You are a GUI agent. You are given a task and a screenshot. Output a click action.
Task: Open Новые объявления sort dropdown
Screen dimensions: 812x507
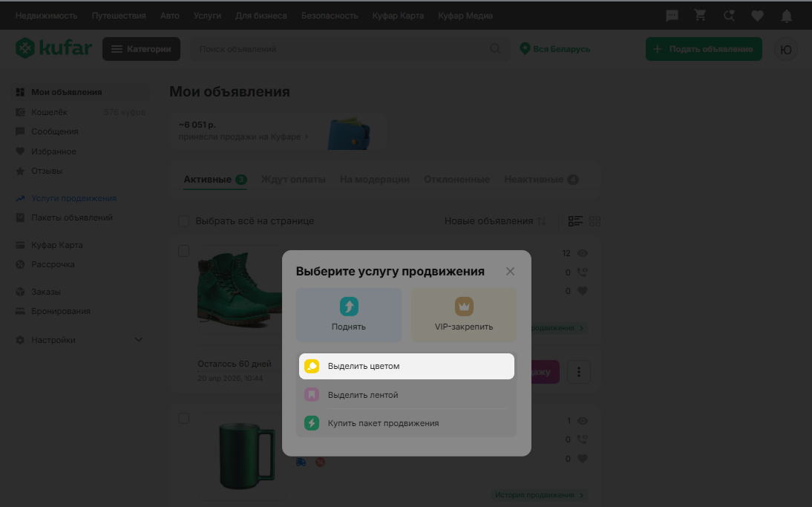click(494, 221)
